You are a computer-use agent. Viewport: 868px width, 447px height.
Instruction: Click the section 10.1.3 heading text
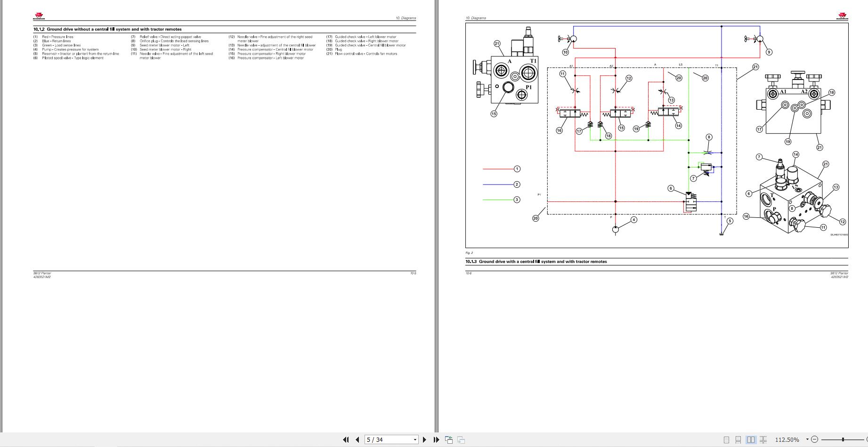pos(536,262)
